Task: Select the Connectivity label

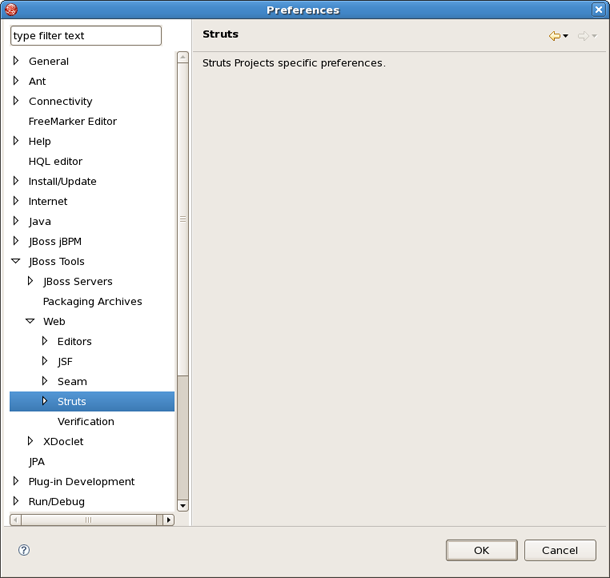Action: coord(60,102)
